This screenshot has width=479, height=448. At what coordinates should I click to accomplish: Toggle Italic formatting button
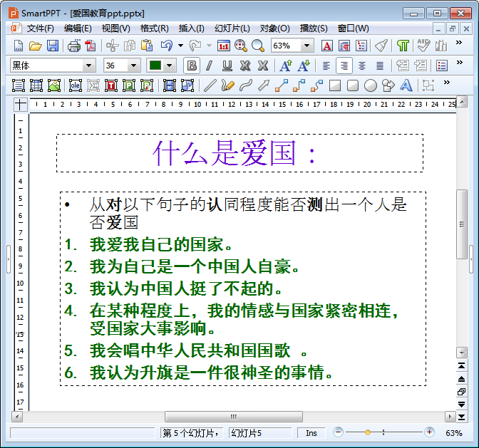click(x=210, y=66)
